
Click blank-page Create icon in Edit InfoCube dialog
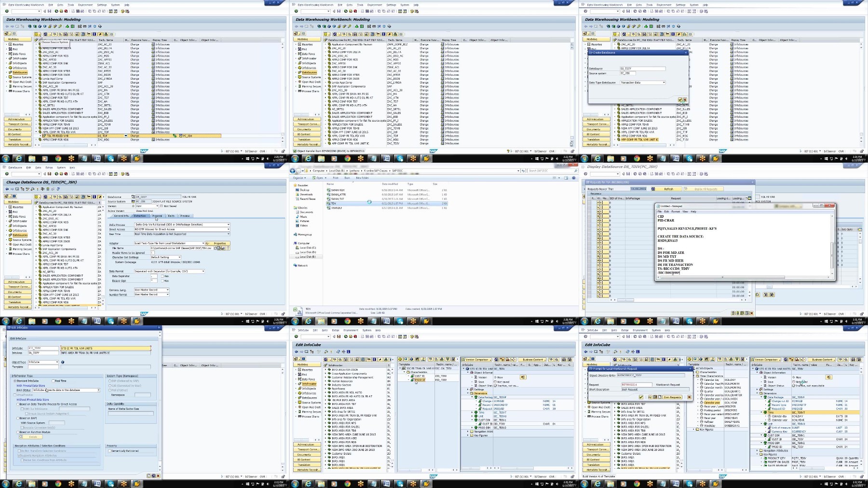149,475
